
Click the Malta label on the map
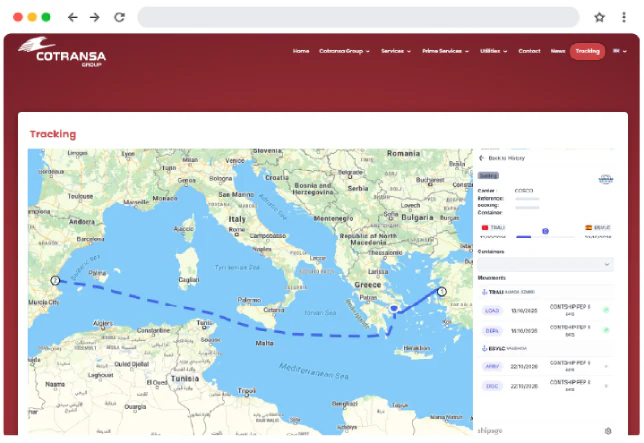264,343
